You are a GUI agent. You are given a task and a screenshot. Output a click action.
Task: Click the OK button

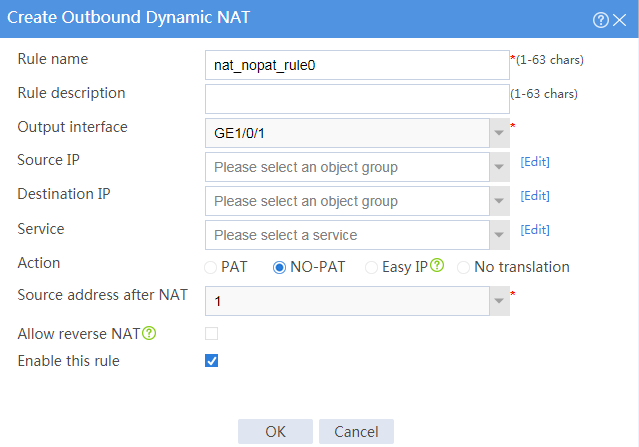[275, 432]
